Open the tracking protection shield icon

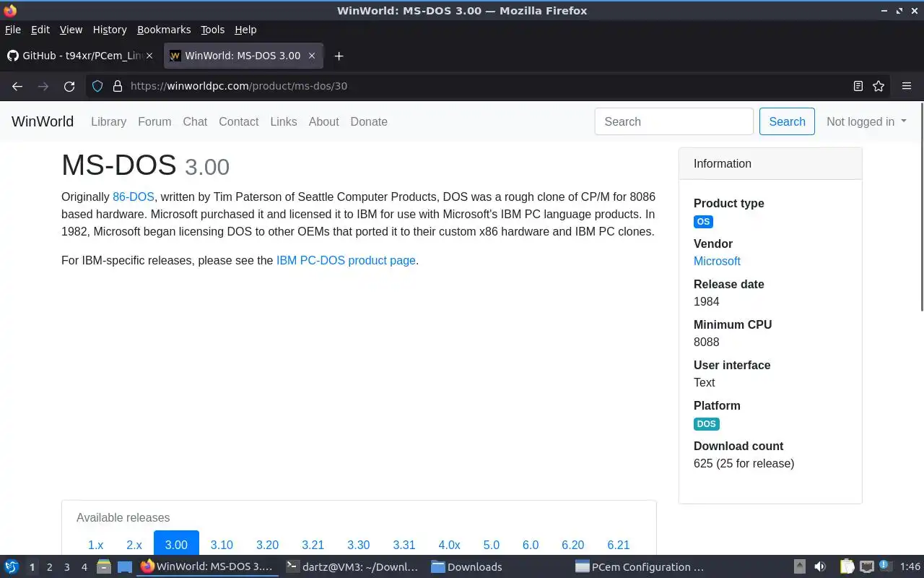pyautogui.click(x=97, y=86)
